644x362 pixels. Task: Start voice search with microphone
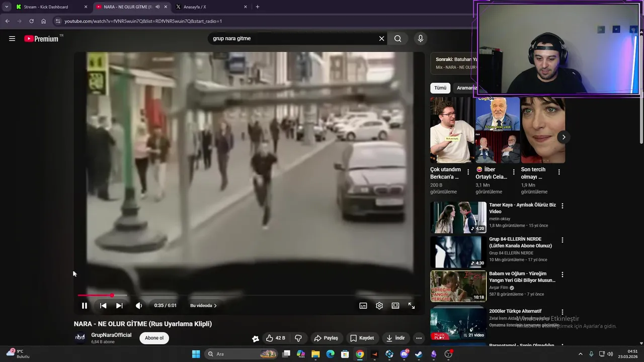point(421,39)
